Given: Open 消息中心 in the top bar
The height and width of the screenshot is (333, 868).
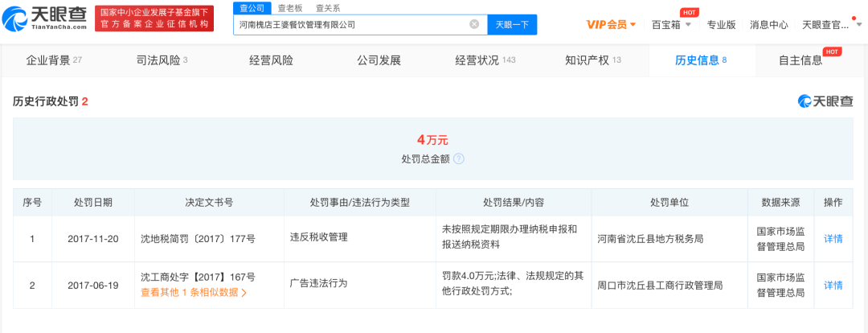Looking at the screenshot, I should pos(768,24).
